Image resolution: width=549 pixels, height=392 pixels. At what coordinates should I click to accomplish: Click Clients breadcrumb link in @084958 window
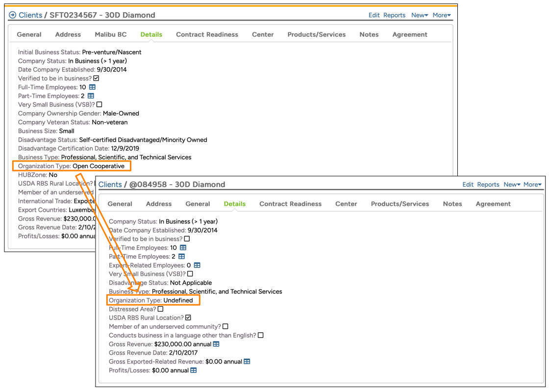coord(110,185)
